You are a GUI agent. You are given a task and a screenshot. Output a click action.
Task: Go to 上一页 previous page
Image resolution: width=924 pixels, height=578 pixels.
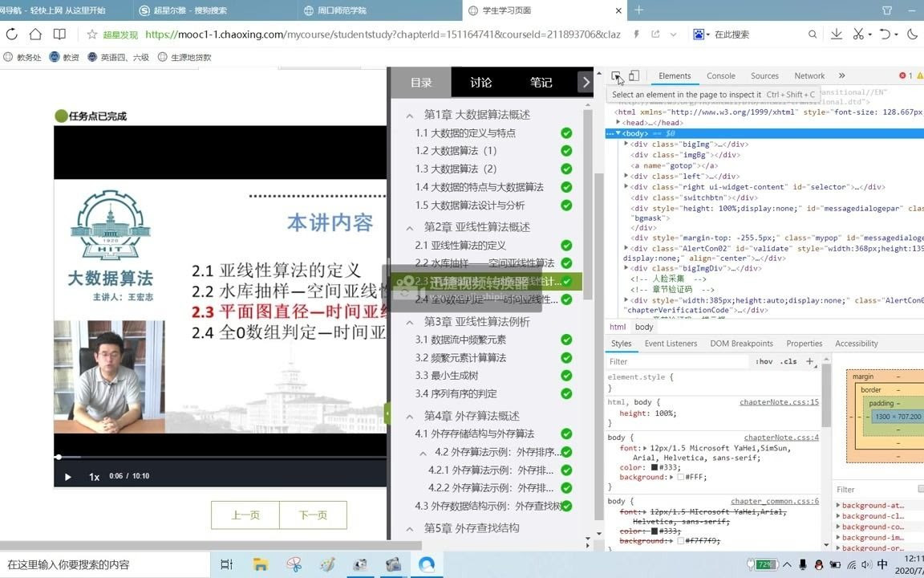[x=245, y=515]
